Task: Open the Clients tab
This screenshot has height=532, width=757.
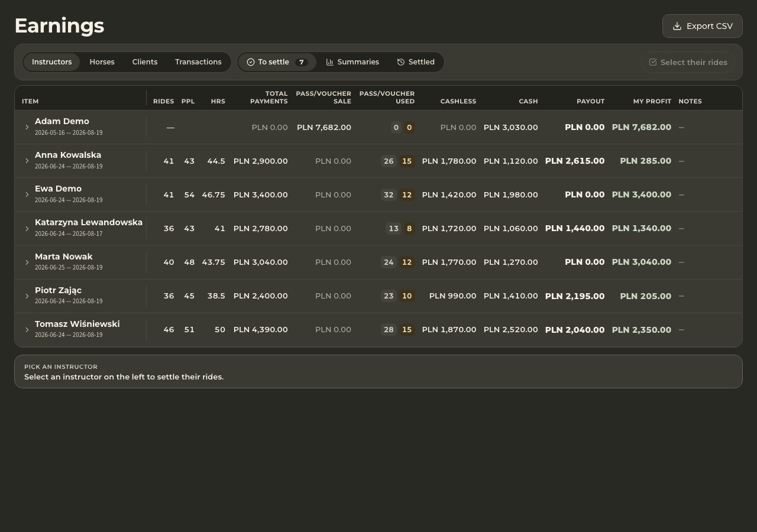Action: 145,62
